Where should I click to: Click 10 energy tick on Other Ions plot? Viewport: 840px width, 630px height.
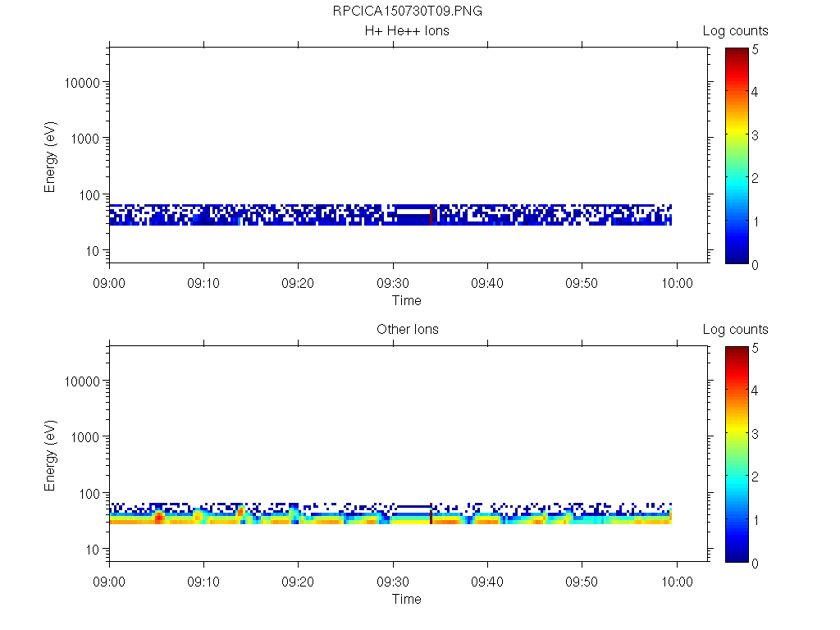93,549
